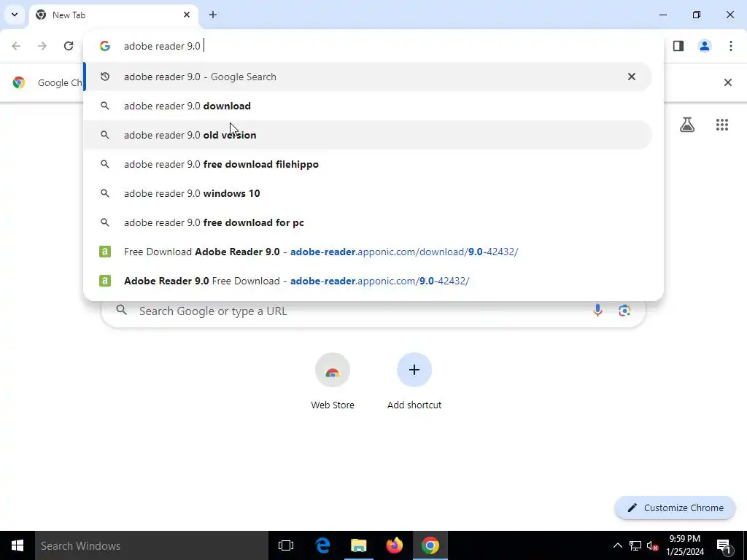
Task: Click the Google G icon in address bar
Action: coord(105,46)
